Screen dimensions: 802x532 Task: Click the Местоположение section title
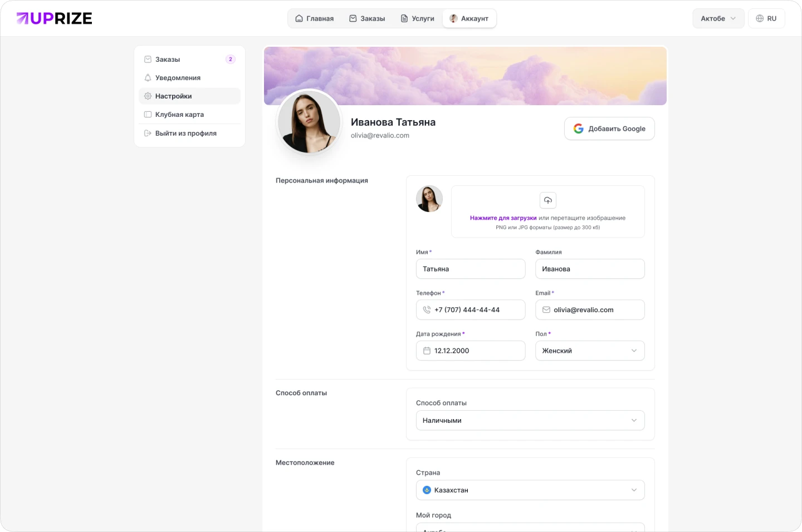click(305, 462)
